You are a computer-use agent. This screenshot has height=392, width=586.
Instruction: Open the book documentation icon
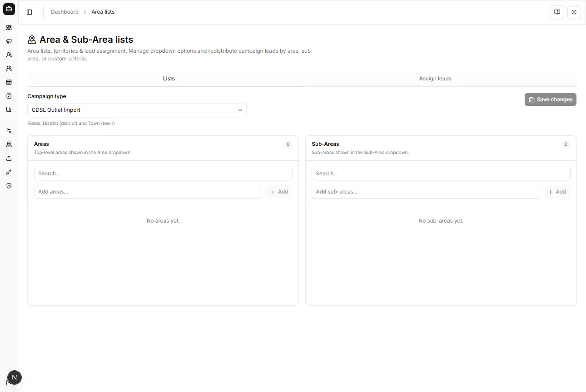click(x=557, y=12)
